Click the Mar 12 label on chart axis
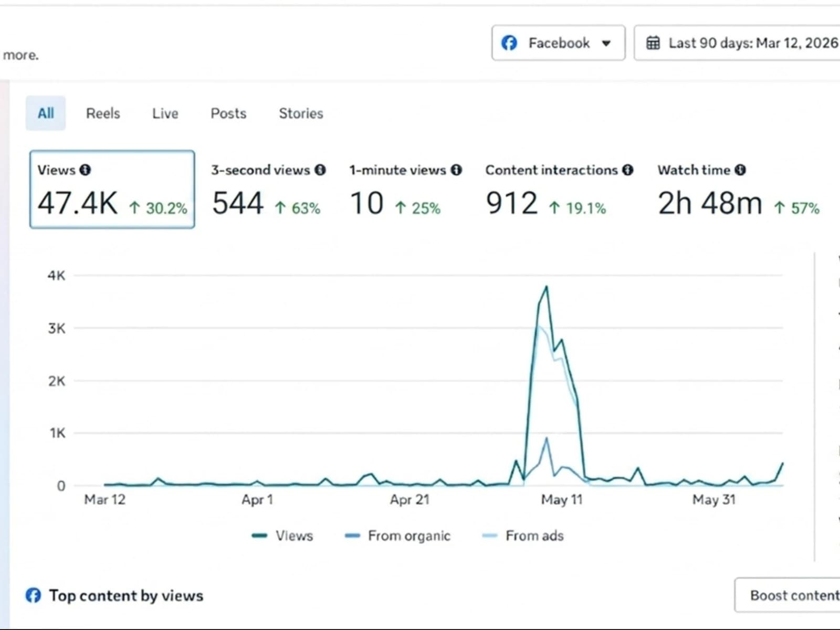The height and width of the screenshot is (630, 840). coord(105,499)
